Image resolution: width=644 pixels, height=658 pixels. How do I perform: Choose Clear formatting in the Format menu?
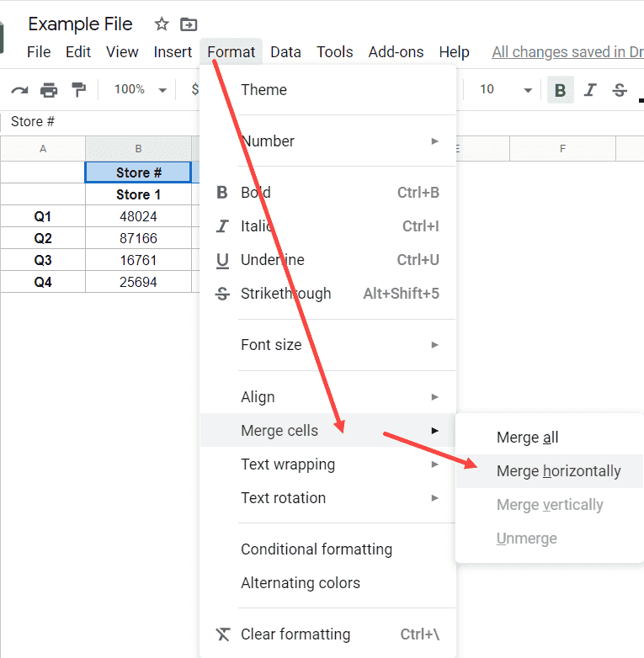tap(295, 634)
